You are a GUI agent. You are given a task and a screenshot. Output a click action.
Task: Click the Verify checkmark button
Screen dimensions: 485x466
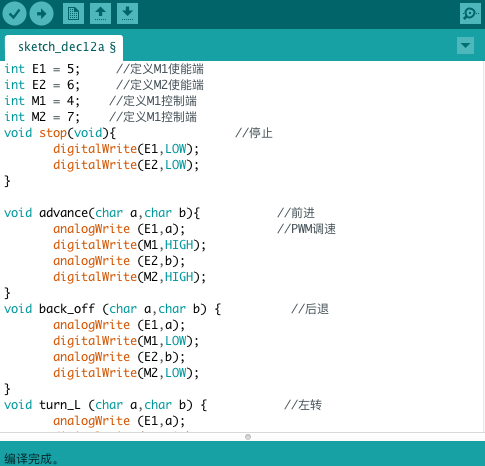coord(14,14)
